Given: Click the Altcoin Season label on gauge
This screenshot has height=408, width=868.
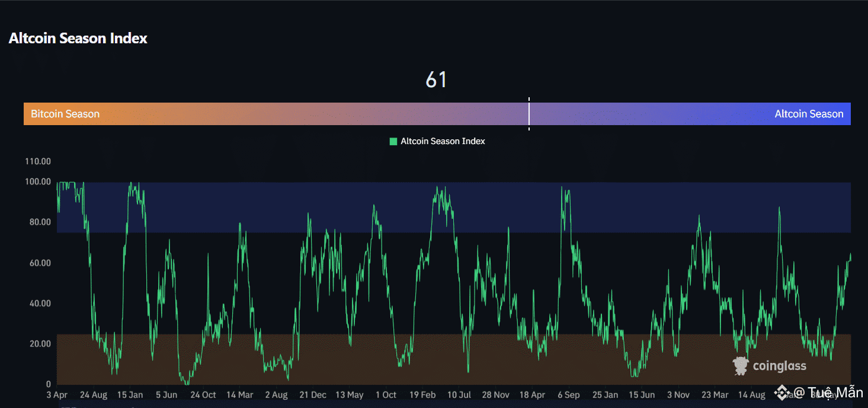Looking at the screenshot, I should (809, 114).
